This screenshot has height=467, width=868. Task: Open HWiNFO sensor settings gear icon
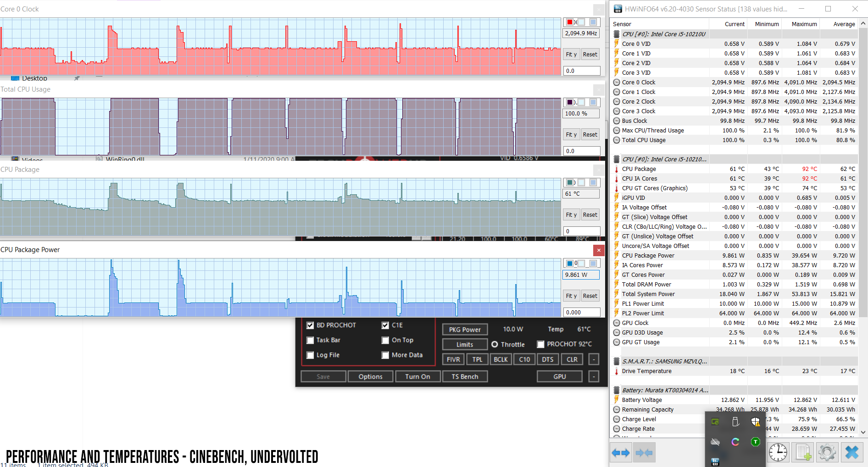pos(827,453)
